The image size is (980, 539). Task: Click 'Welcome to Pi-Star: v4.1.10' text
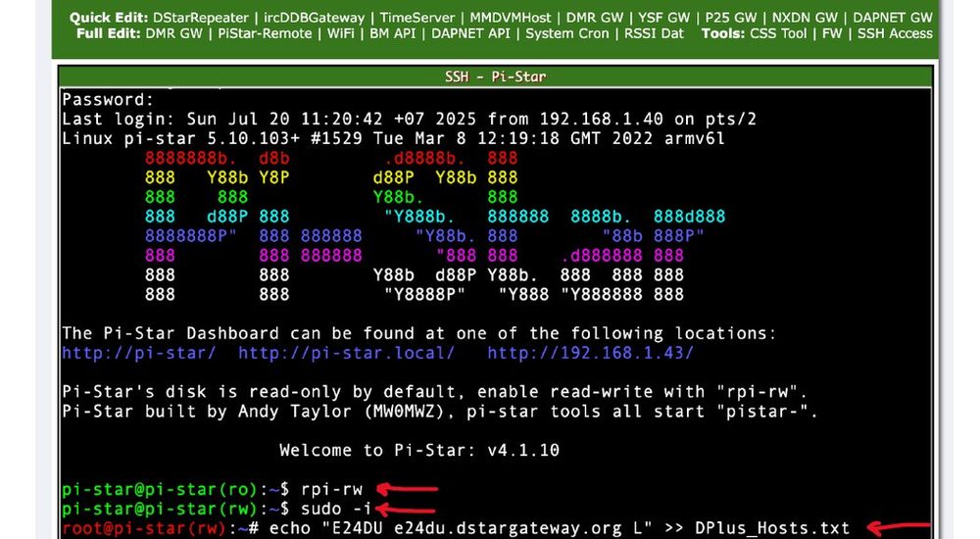[419, 450]
